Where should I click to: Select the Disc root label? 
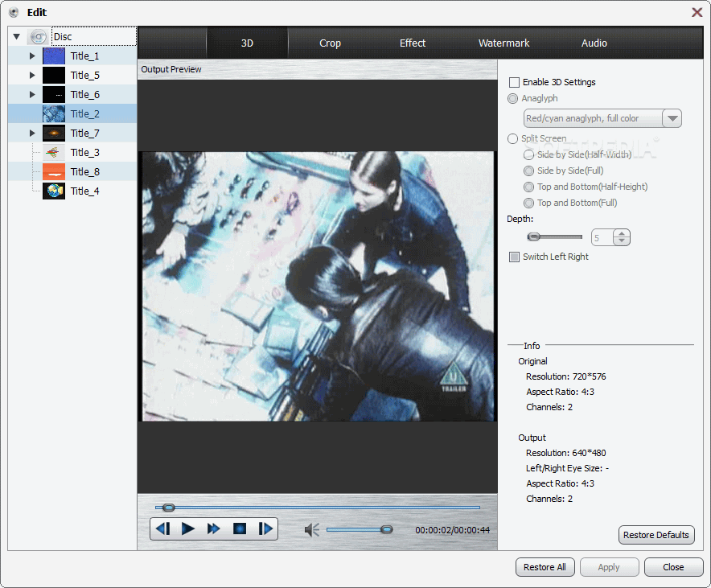[x=63, y=37]
